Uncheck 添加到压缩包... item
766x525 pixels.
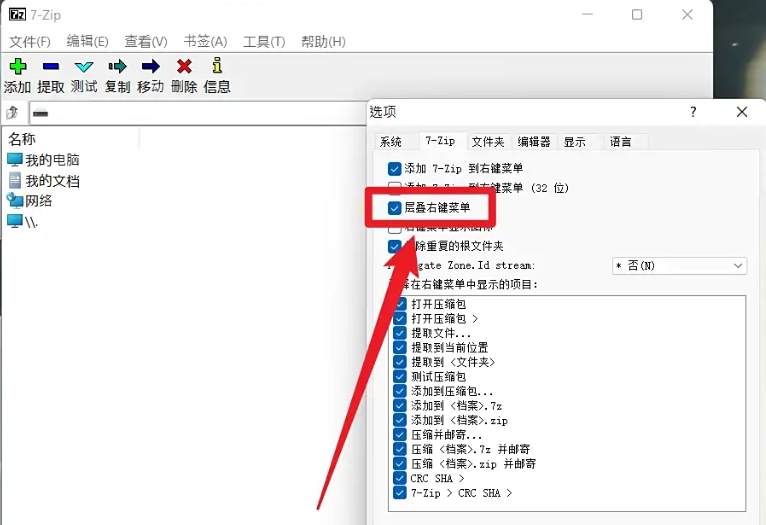tap(400, 391)
